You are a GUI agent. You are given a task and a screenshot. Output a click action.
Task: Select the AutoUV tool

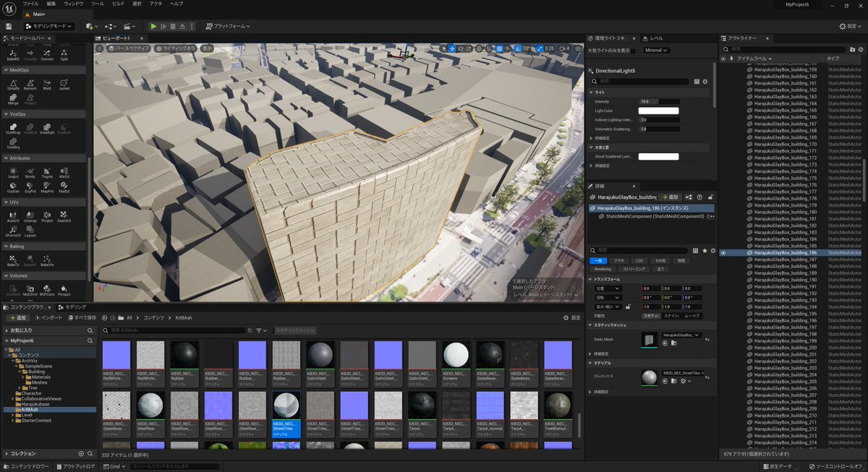coord(13,217)
